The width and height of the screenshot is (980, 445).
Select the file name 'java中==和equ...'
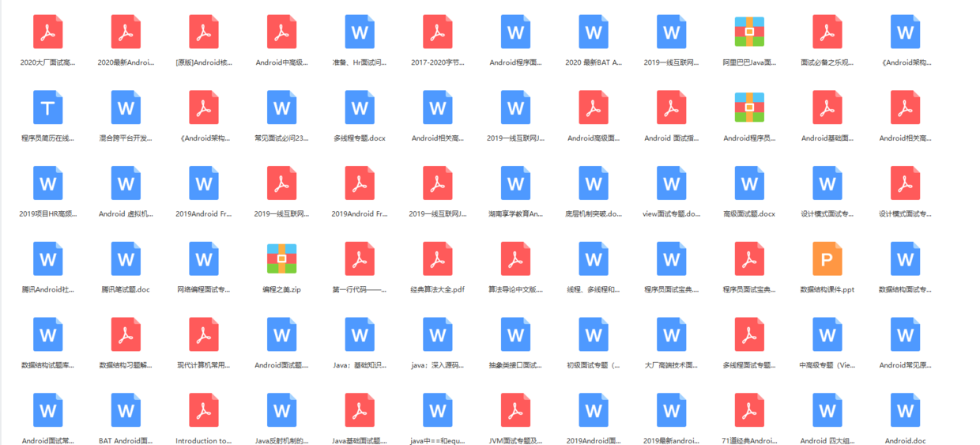point(437,441)
